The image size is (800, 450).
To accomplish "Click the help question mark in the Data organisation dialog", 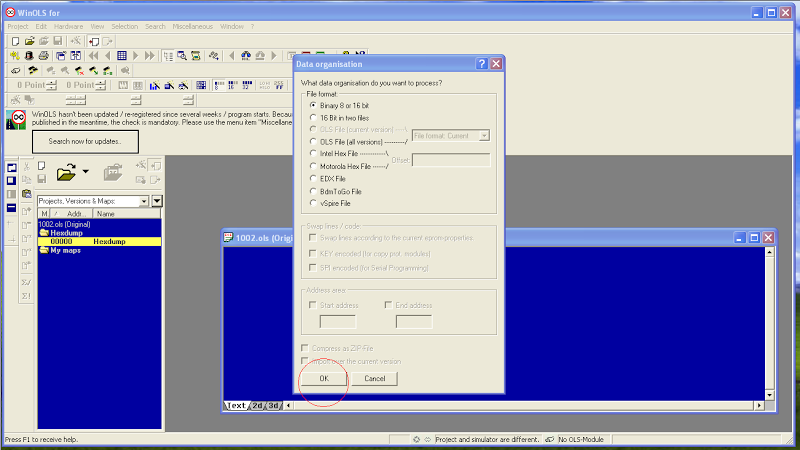I will click(x=482, y=64).
